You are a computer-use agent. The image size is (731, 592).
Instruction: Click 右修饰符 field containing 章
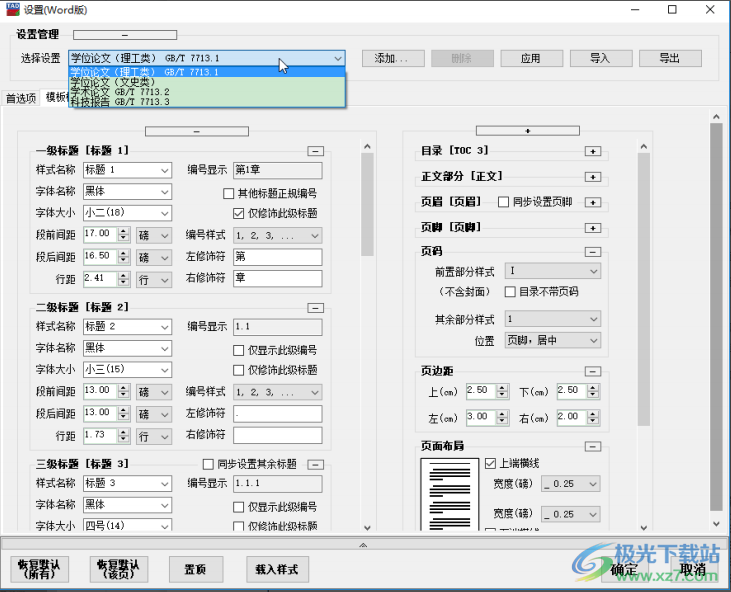(277, 278)
